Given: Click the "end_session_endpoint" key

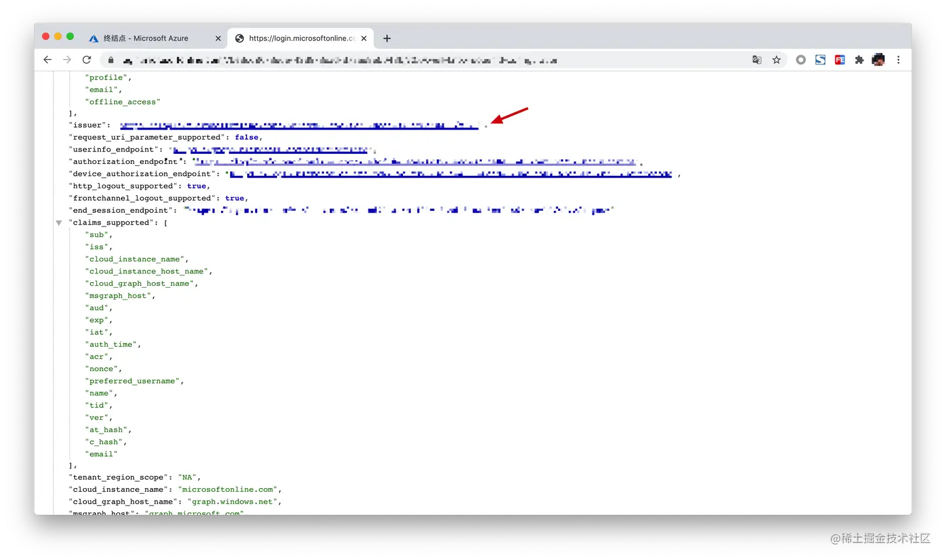Looking at the screenshot, I should point(121,211).
